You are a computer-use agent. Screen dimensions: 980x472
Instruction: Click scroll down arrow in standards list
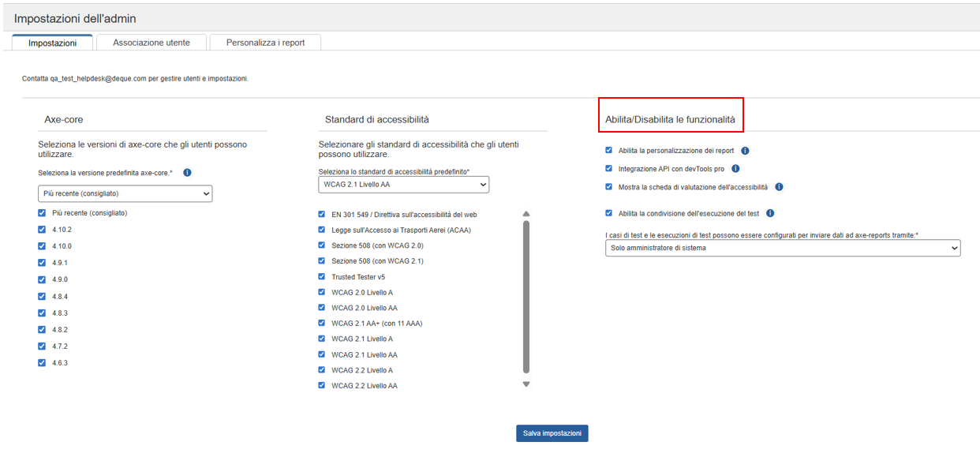(x=526, y=384)
